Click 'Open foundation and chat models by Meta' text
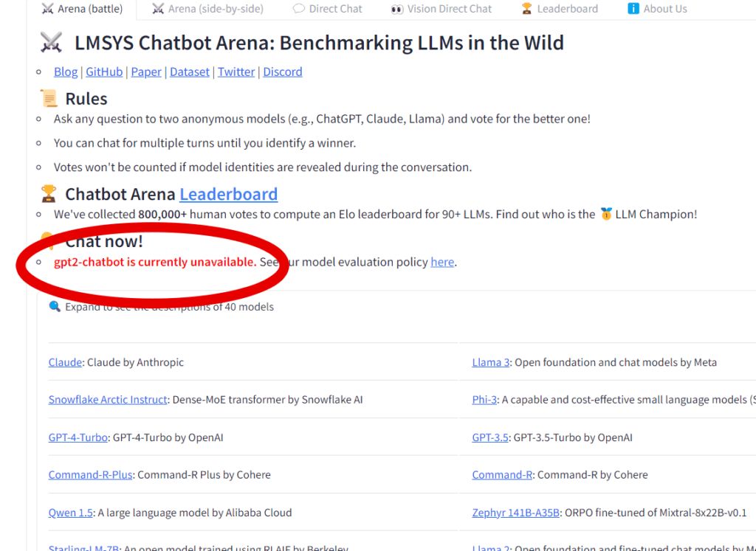 tap(616, 362)
